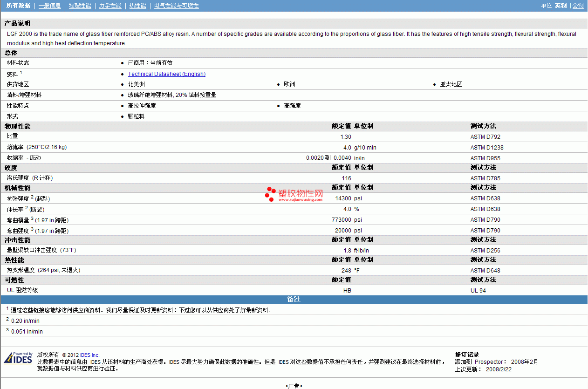Viewport: 588px width, 389px height.
Task: Switch units to 公制
Action: point(578,6)
